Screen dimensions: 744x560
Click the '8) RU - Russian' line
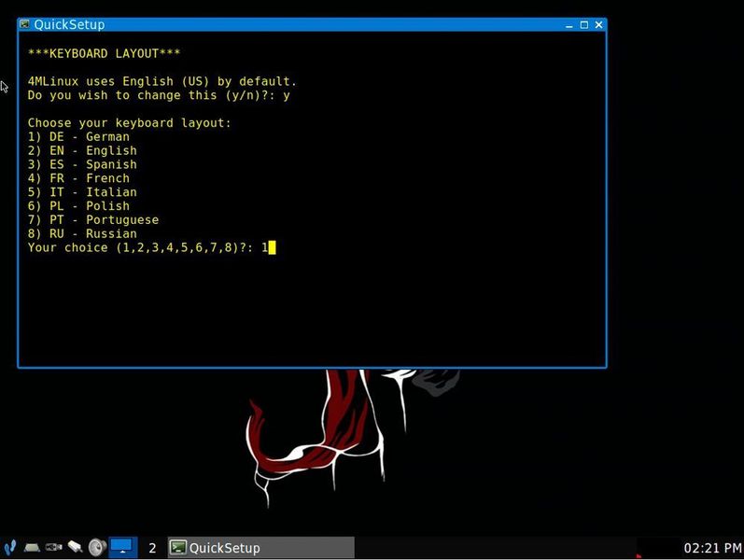point(82,233)
